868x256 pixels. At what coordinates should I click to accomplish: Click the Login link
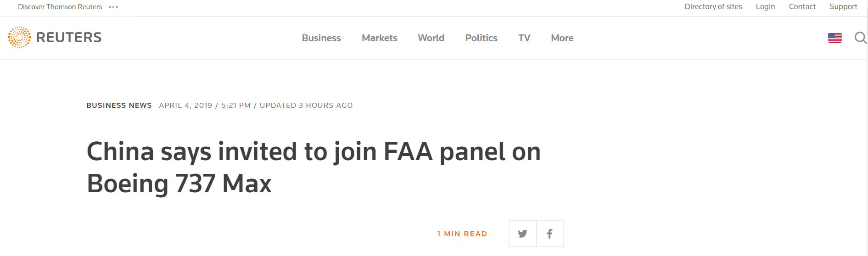pyautogui.click(x=765, y=6)
